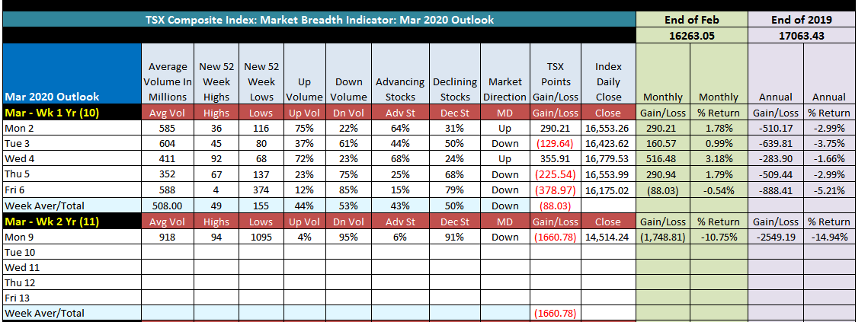868x322 pixels.
Task: Click the 14,514.24 closing value cell
Action: [608, 237]
